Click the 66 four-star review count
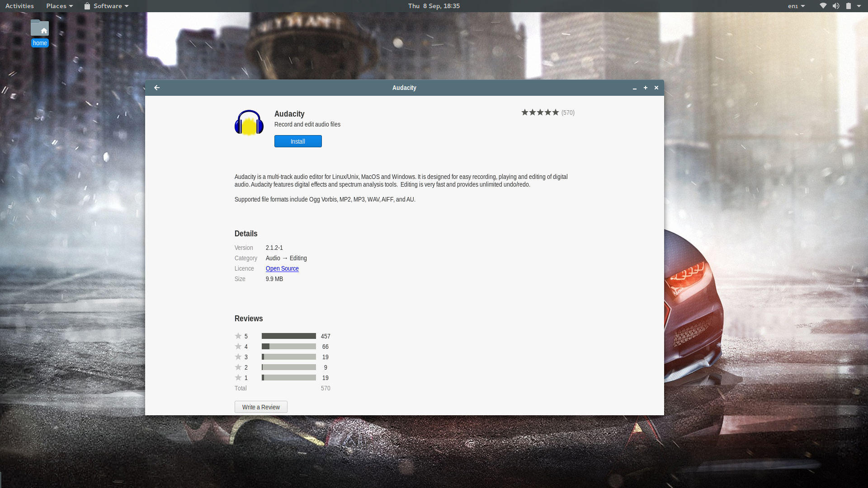The image size is (868, 488). pos(325,347)
